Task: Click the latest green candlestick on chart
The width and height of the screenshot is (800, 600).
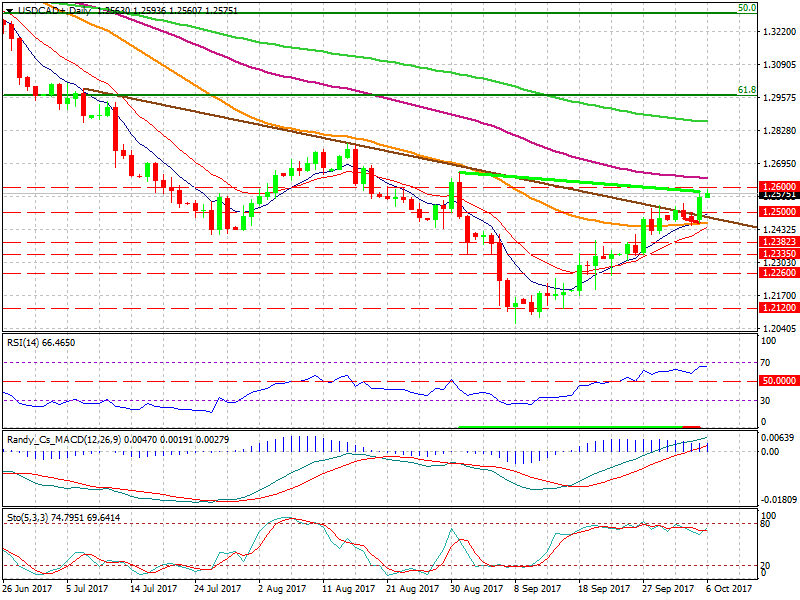Action: (708, 195)
